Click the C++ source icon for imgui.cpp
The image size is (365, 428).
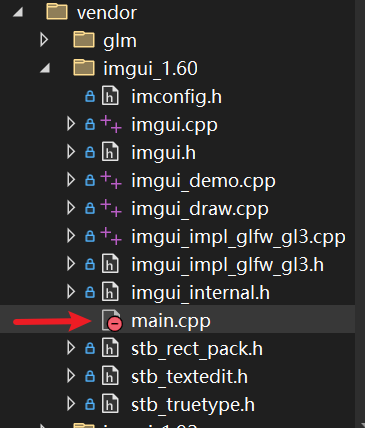111,124
